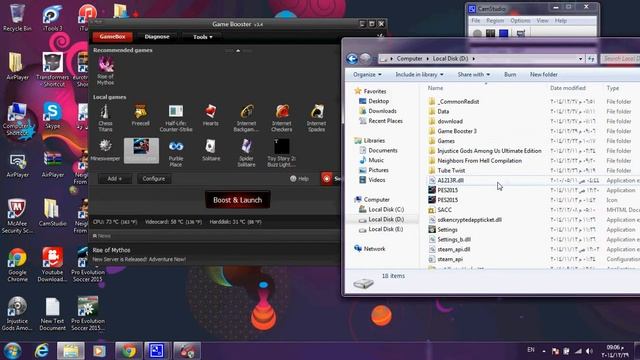The height and width of the screenshot is (360, 640).
Task: Click Explorer back navigation arrow
Action: tap(352, 59)
